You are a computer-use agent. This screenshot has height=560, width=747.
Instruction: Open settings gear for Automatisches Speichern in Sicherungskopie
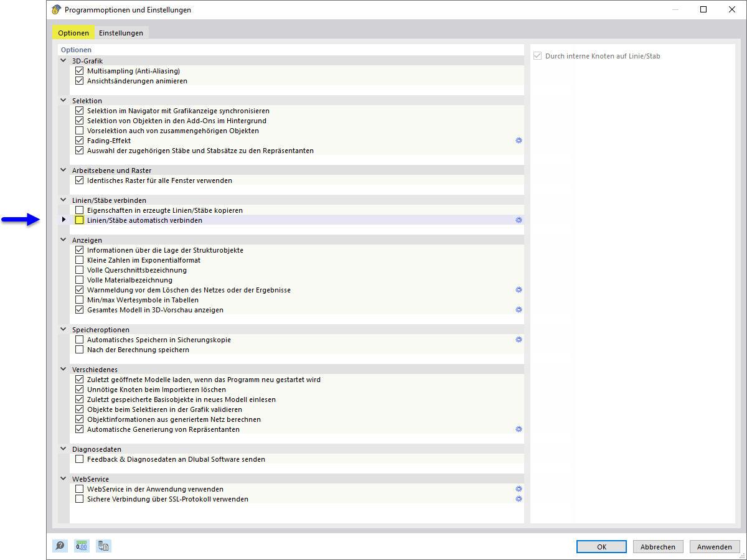[x=519, y=339]
